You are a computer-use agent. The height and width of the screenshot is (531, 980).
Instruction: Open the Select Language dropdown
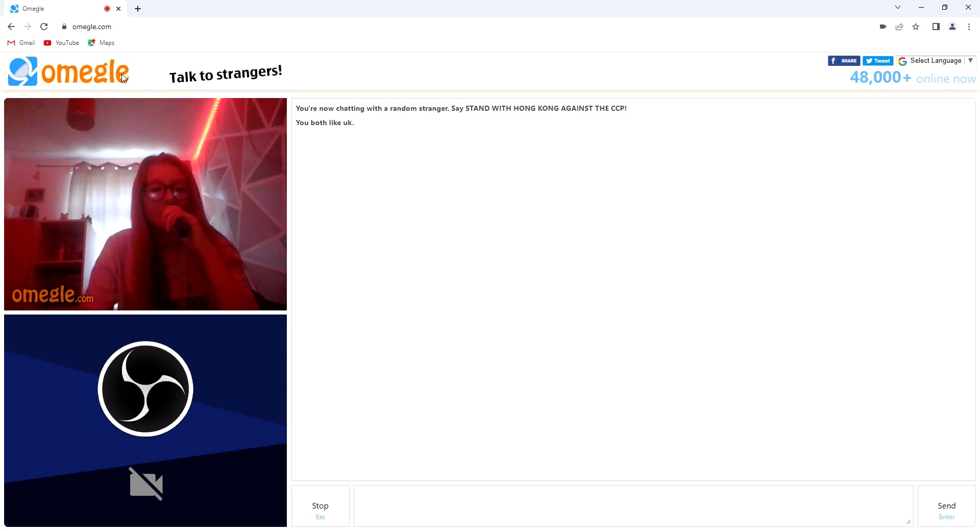[x=937, y=60]
